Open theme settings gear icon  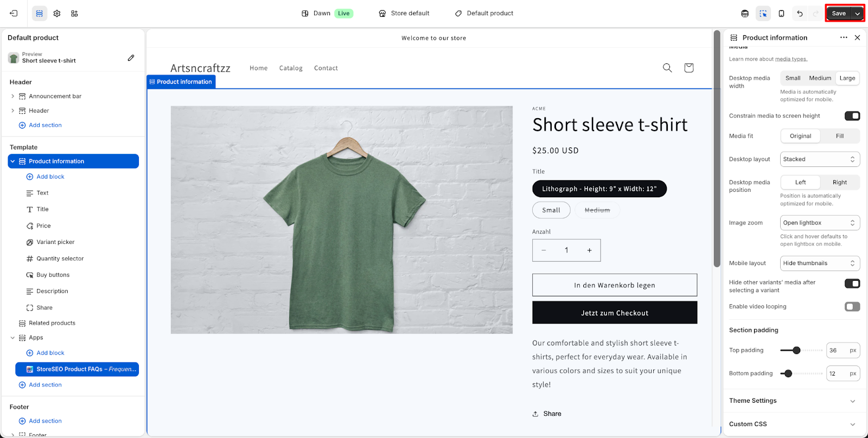tap(57, 14)
